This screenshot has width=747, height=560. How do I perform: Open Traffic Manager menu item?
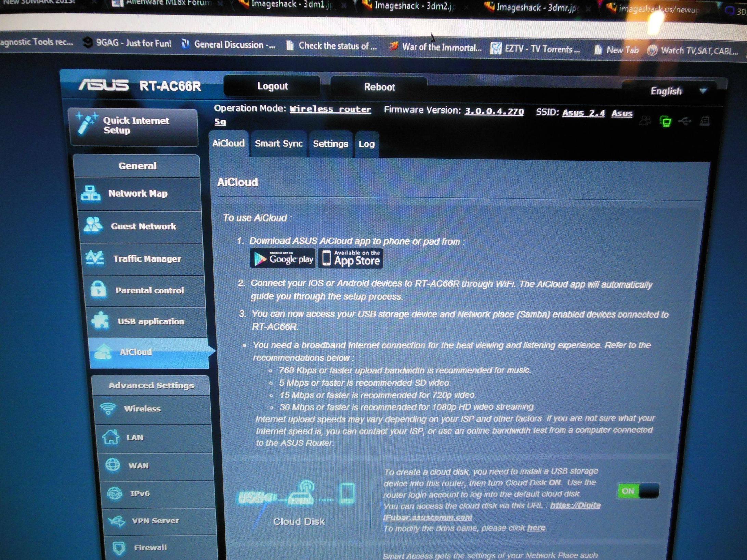pos(143,258)
